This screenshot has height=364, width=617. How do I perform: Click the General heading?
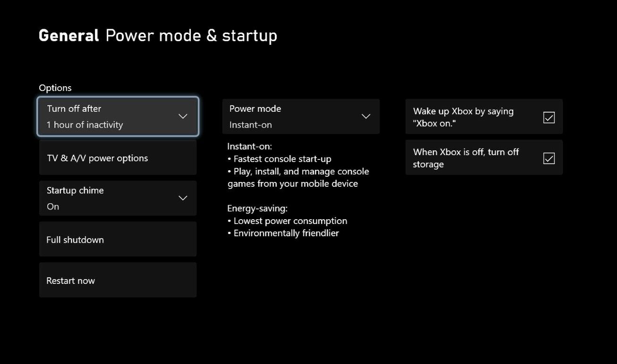point(69,36)
